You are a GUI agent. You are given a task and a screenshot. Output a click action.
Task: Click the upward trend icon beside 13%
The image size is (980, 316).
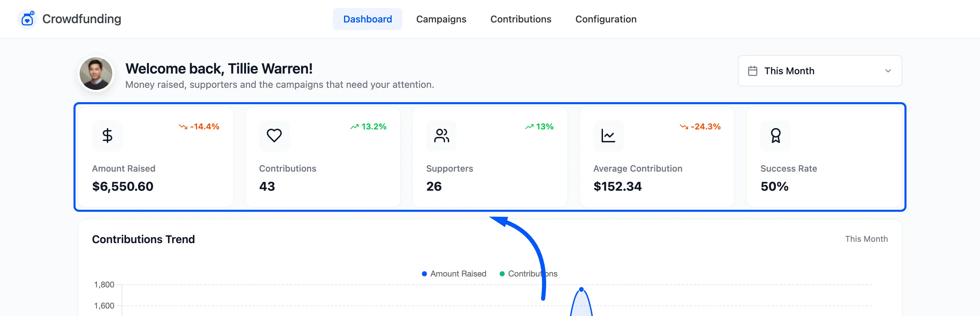click(x=529, y=126)
